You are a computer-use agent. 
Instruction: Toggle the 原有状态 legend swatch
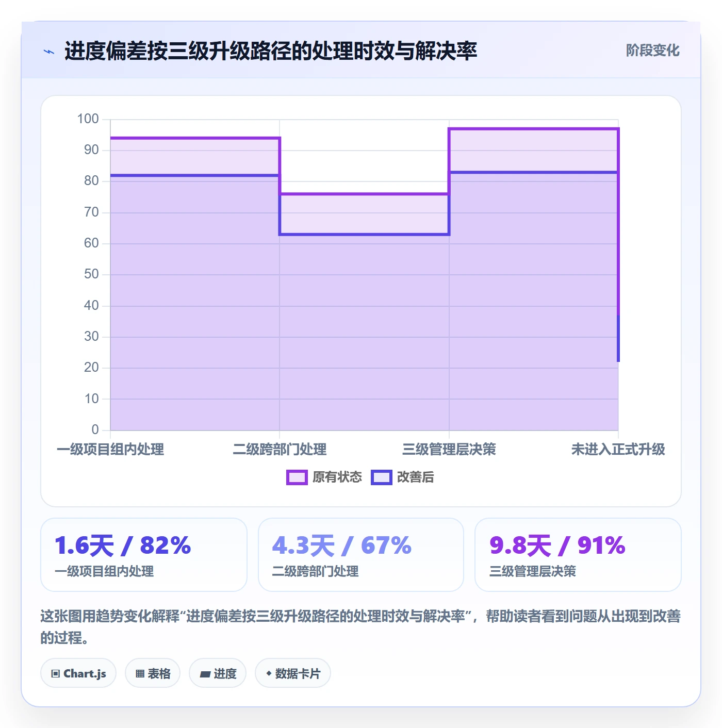point(297,477)
